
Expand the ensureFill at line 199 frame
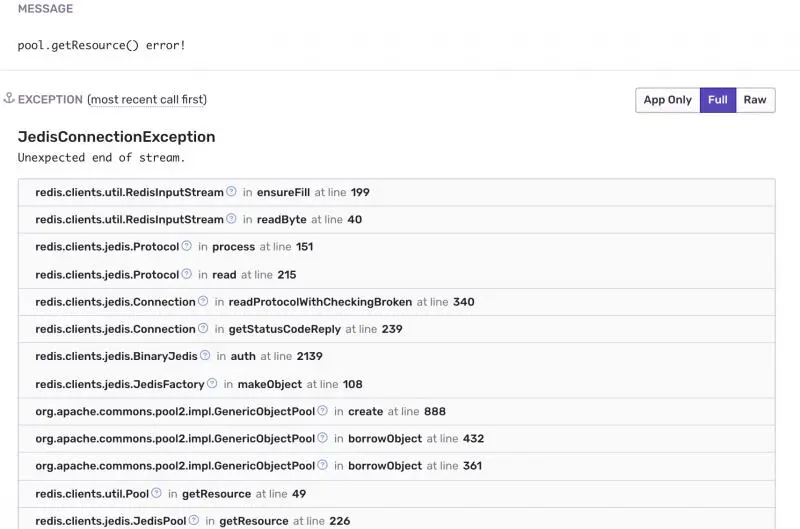tap(396, 192)
